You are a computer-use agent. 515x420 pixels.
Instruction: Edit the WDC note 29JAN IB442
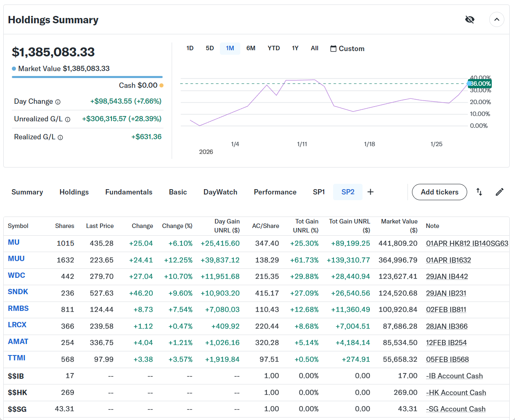pyautogui.click(x=447, y=277)
